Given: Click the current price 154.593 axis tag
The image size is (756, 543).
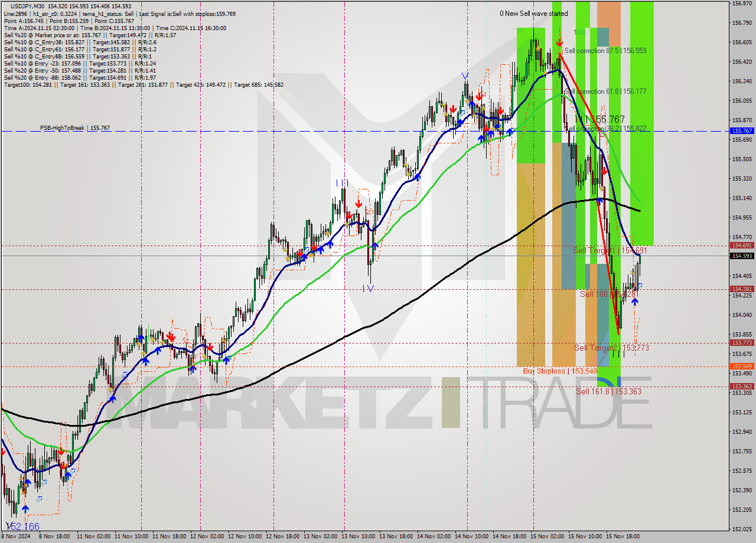Looking at the screenshot, I should coord(742,256).
